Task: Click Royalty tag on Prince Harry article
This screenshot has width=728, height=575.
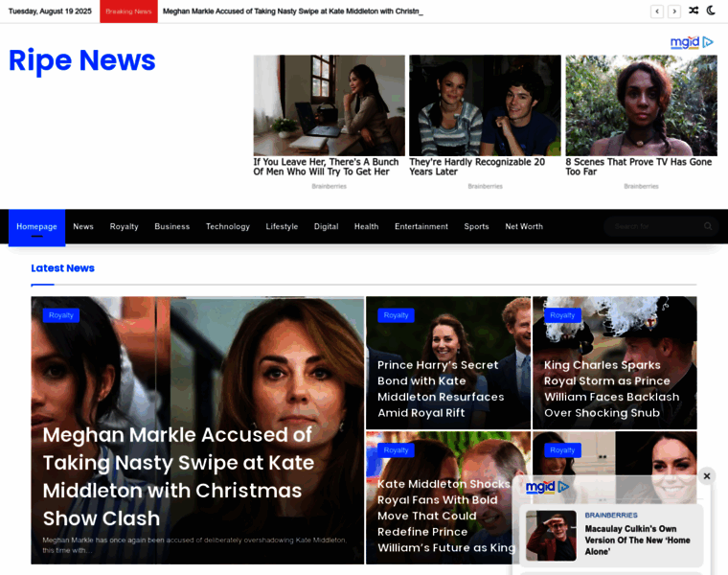Action: point(396,315)
